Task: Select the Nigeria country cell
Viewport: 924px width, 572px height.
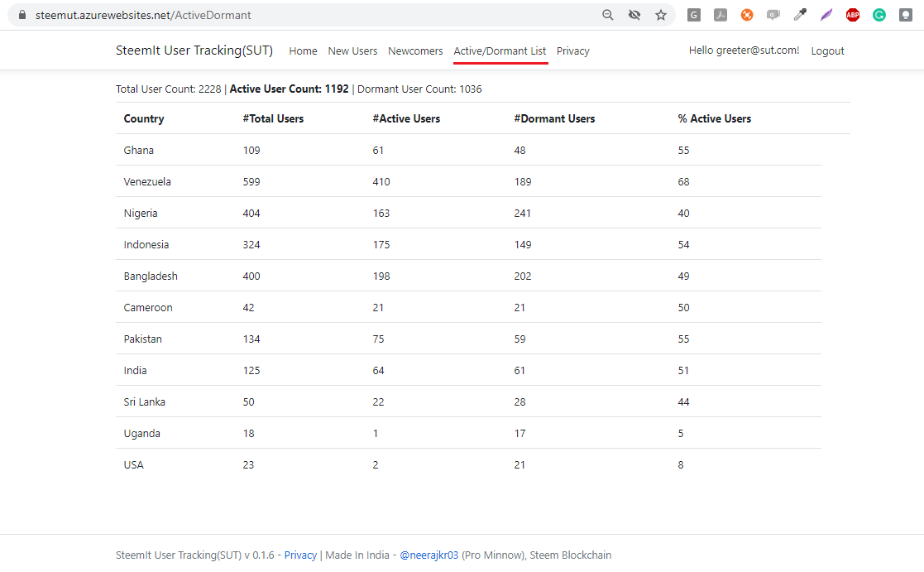Action: coord(141,214)
